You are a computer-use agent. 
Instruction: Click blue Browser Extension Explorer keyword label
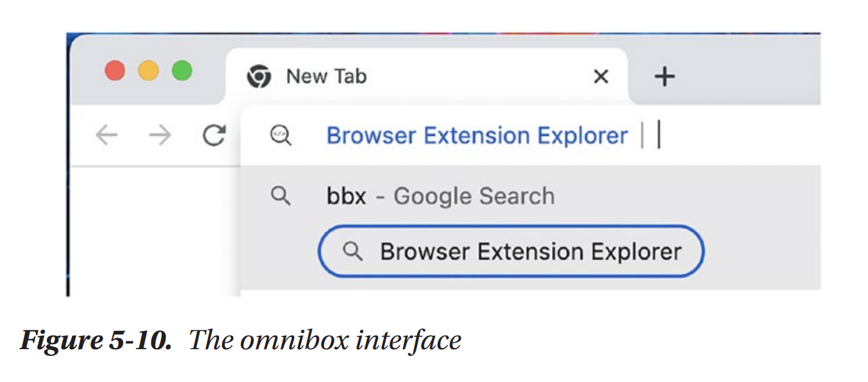pyautogui.click(x=477, y=136)
